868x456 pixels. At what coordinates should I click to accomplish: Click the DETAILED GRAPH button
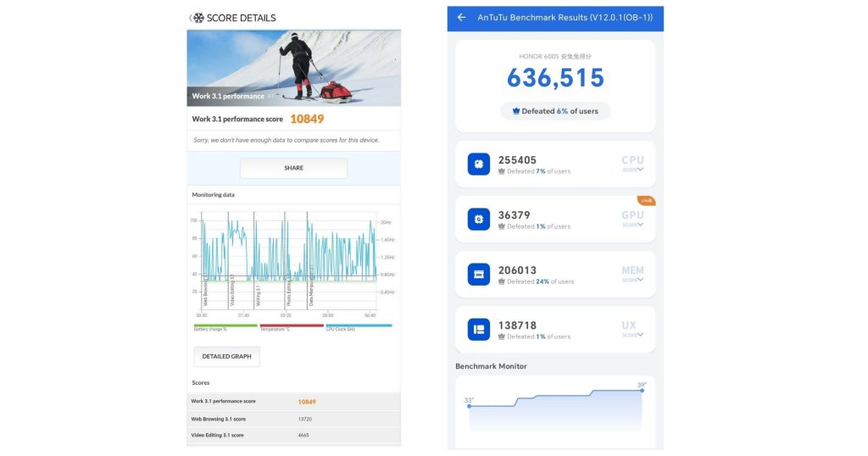click(226, 356)
